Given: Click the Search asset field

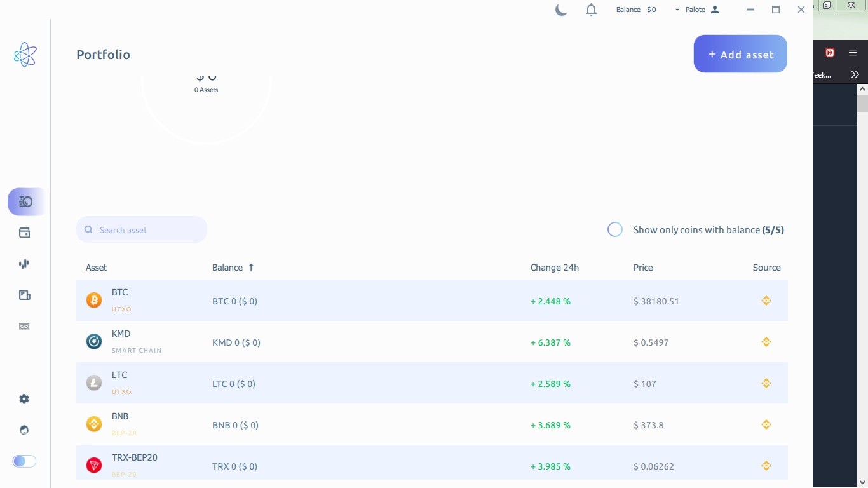Looking at the screenshot, I should point(142,229).
